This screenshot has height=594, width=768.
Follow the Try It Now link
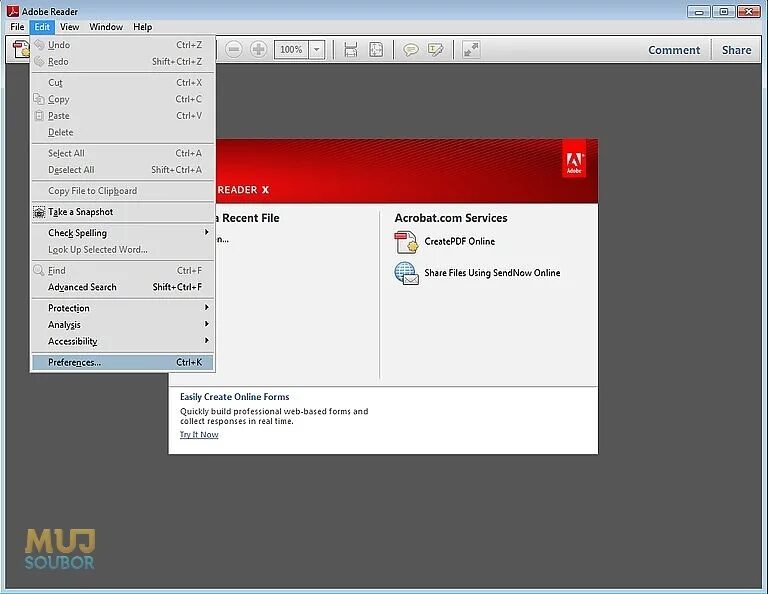click(x=199, y=435)
